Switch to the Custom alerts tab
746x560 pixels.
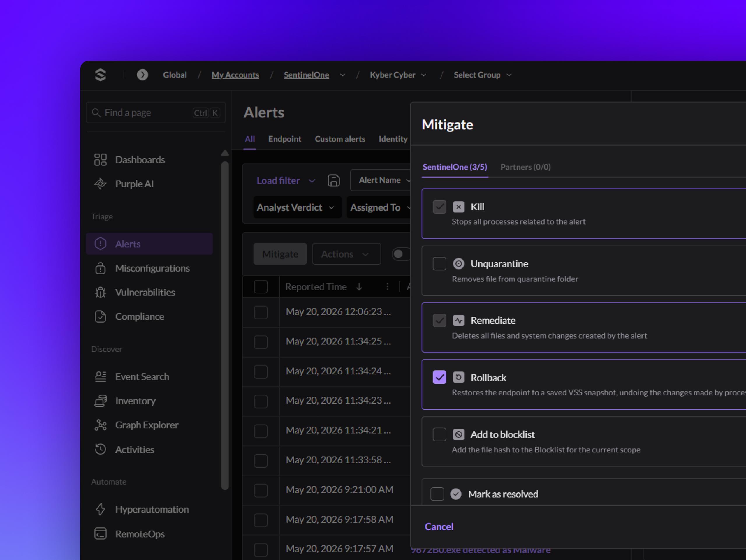[340, 139]
